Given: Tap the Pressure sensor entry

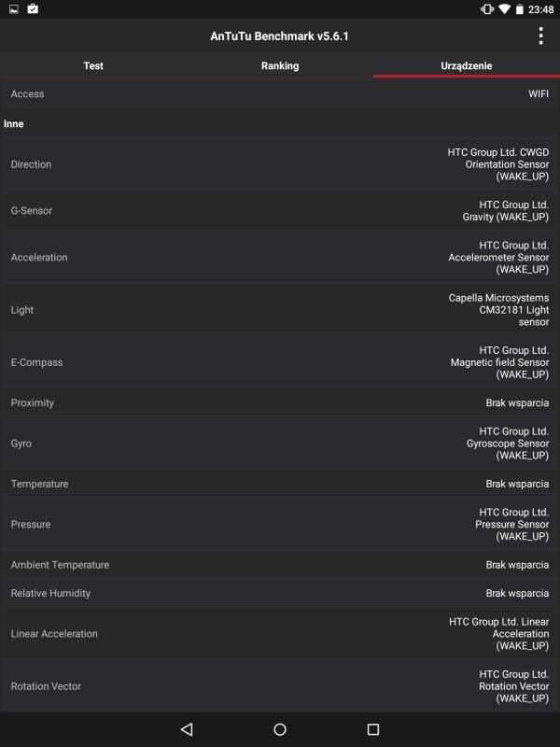Looking at the screenshot, I should point(280,524).
